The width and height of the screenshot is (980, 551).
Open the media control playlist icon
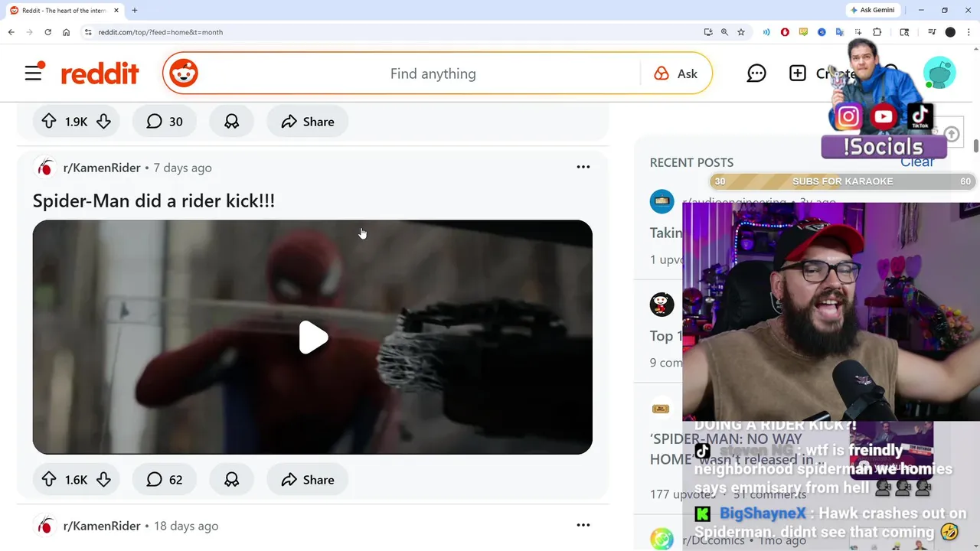[x=932, y=32]
